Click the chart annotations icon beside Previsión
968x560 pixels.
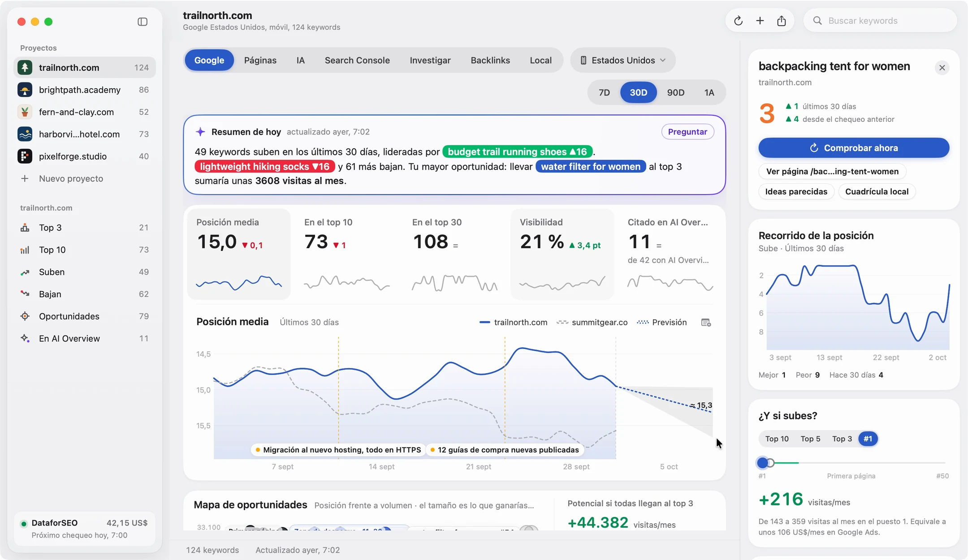706,323
